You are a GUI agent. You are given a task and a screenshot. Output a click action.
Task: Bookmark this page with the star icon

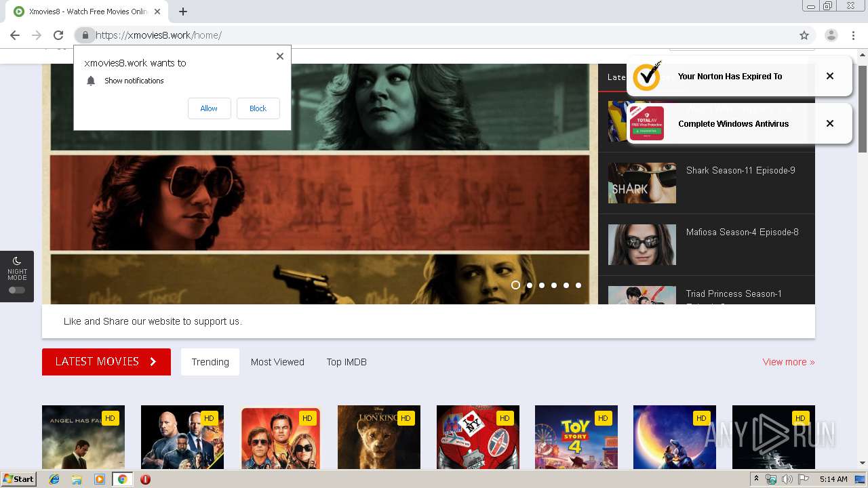804,35
